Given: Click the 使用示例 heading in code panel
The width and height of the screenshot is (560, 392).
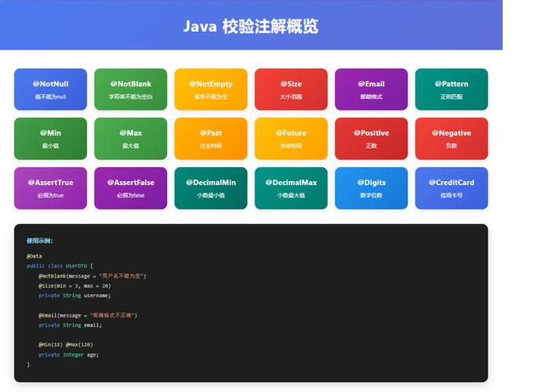Looking at the screenshot, I should [40, 241].
